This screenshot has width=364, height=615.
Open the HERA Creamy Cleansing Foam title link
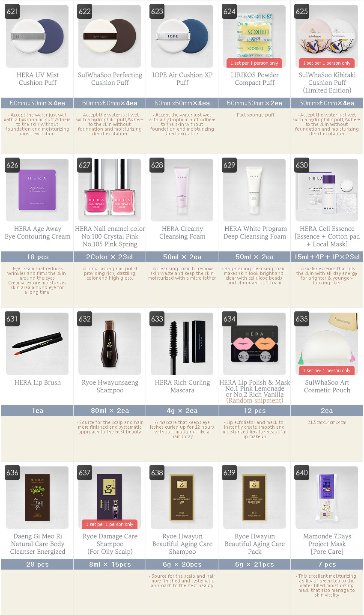[x=182, y=233]
